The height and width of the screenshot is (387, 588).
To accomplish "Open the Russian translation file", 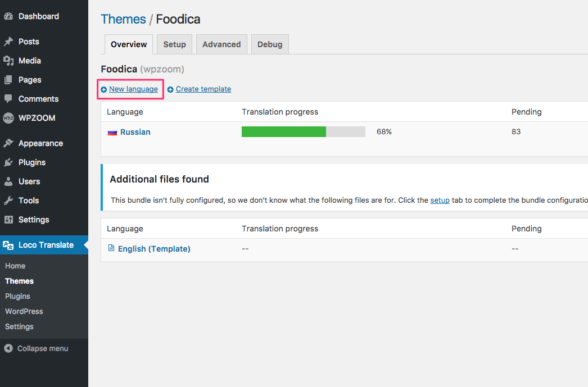I will pyautogui.click(x=135, y=132).
